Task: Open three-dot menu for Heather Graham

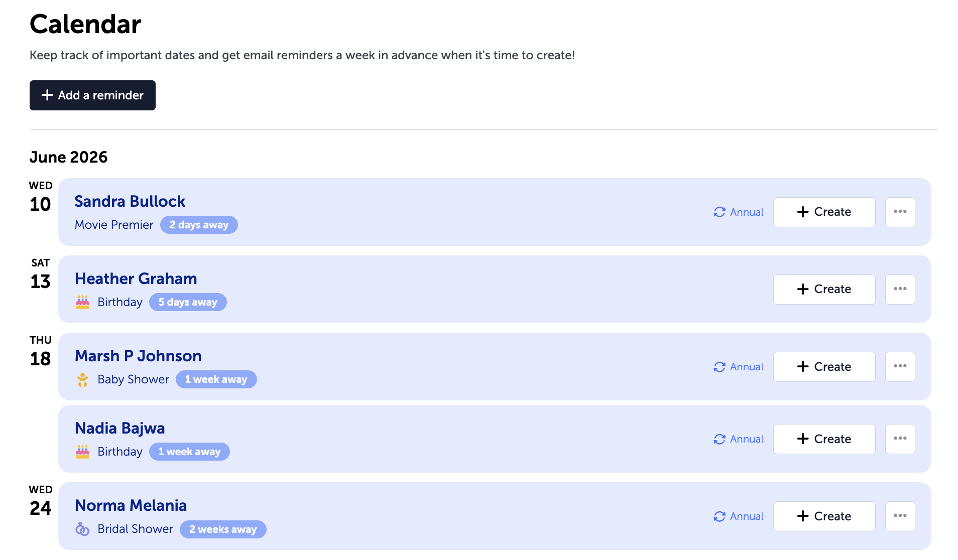Action: (900, 289)
